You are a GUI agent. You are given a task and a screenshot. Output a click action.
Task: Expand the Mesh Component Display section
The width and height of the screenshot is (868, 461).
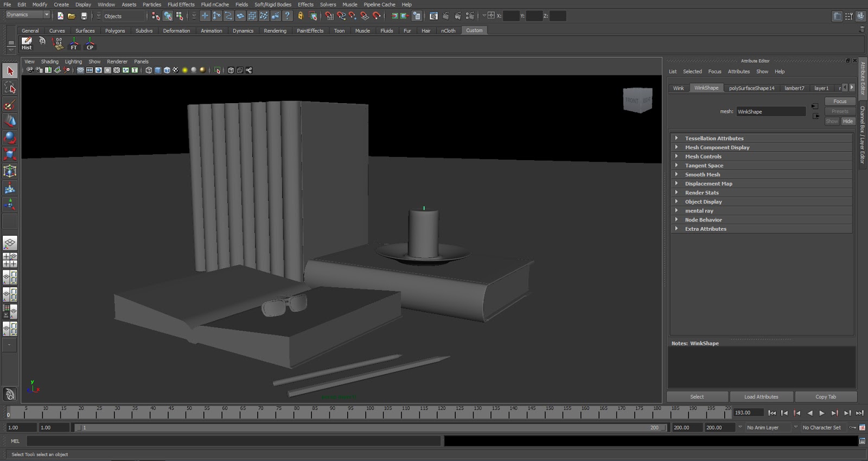tap(762, 148)
